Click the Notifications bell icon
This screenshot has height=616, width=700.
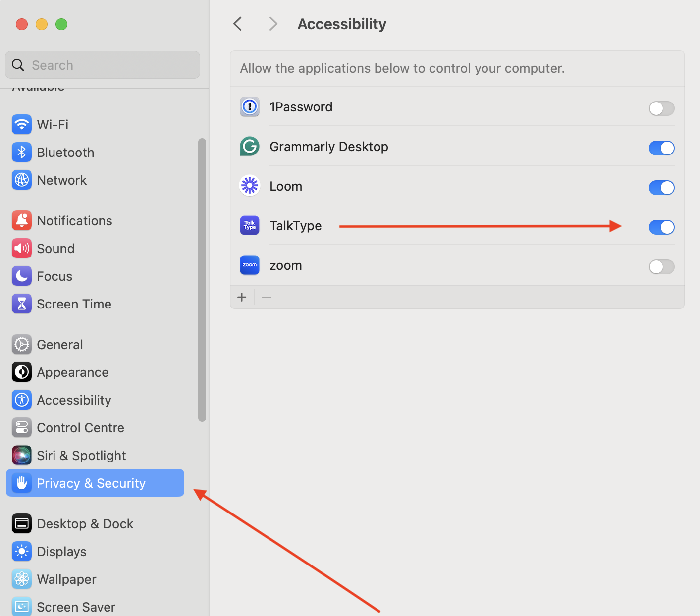coord(22,221)
